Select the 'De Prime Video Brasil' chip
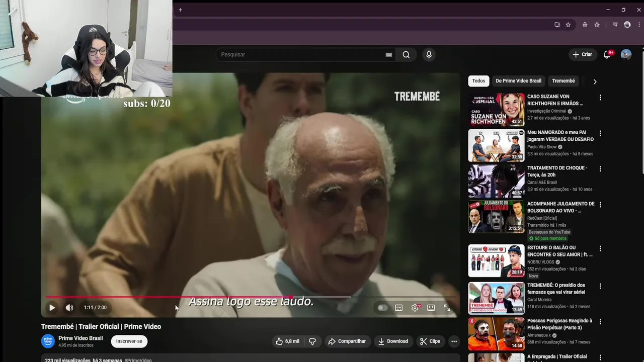This screenshot has width=644, height=362. [518, 81]
